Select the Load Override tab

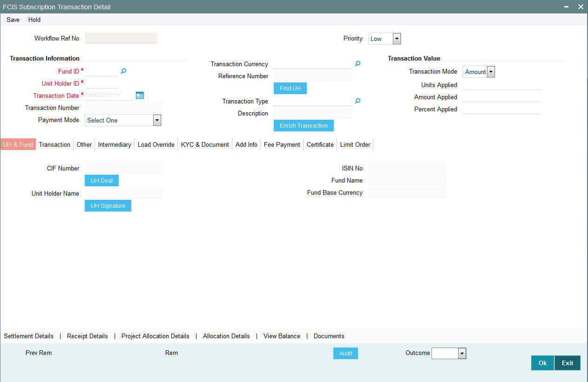coord(156,144)
